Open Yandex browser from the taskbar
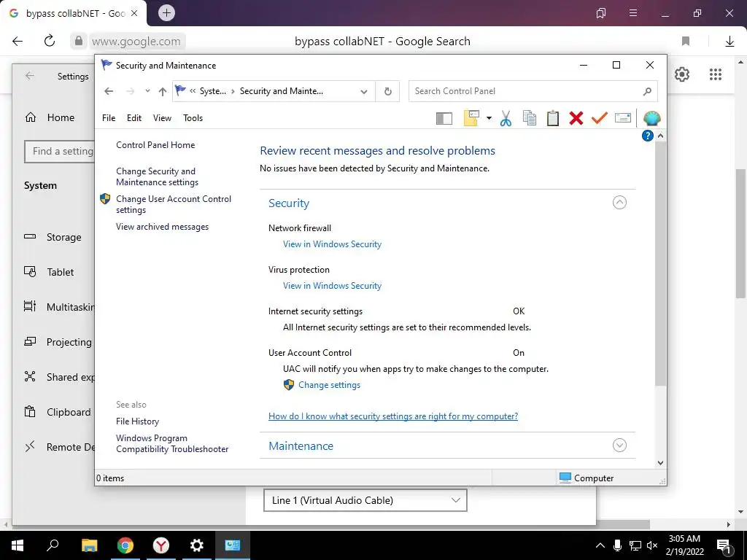The image size is (747, 560). (161, 545)
